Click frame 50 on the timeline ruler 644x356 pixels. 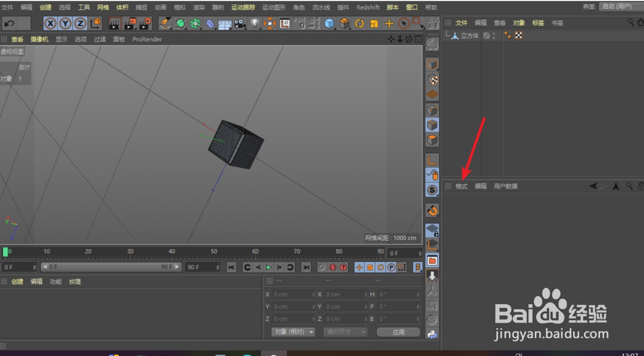(214, 252)
